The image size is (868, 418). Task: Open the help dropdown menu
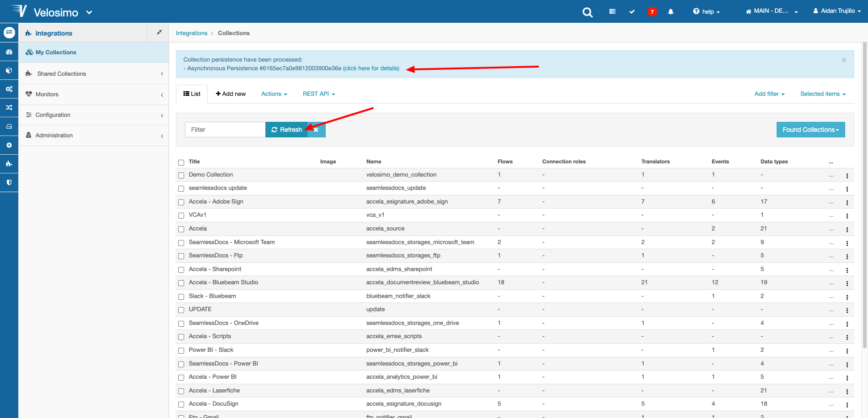pyautogui.click(x=706, y=12)
